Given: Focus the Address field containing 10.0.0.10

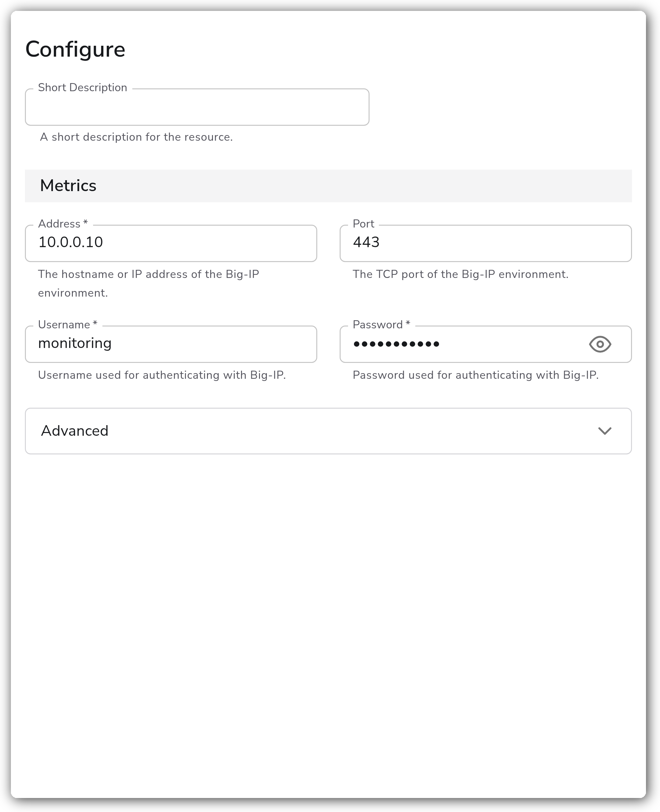Looking at the screenshot, I should (x=171, y=243).
